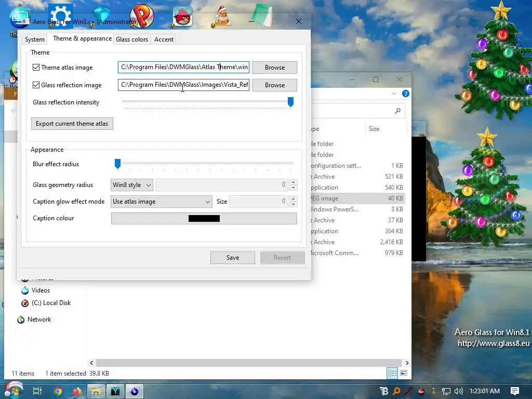
Task: Open the Glass geometry radius dropdown
Action: point(131,185)
